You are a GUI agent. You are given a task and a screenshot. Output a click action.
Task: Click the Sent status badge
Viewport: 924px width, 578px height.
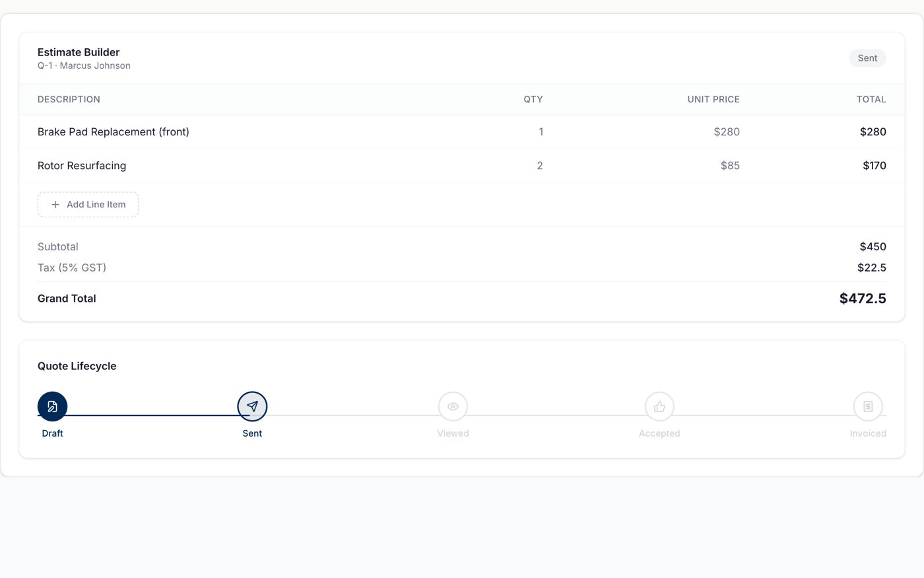pyautogui.click(x=867, y=58)
